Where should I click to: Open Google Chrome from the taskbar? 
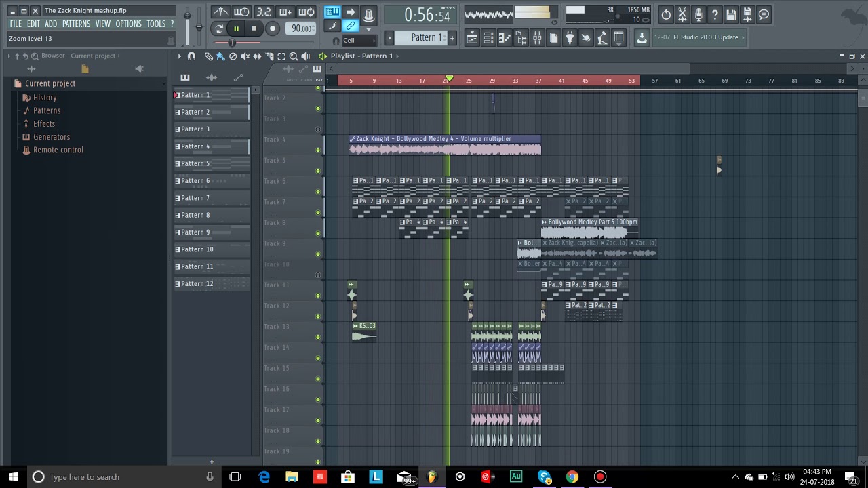click(x=572, y=476)
